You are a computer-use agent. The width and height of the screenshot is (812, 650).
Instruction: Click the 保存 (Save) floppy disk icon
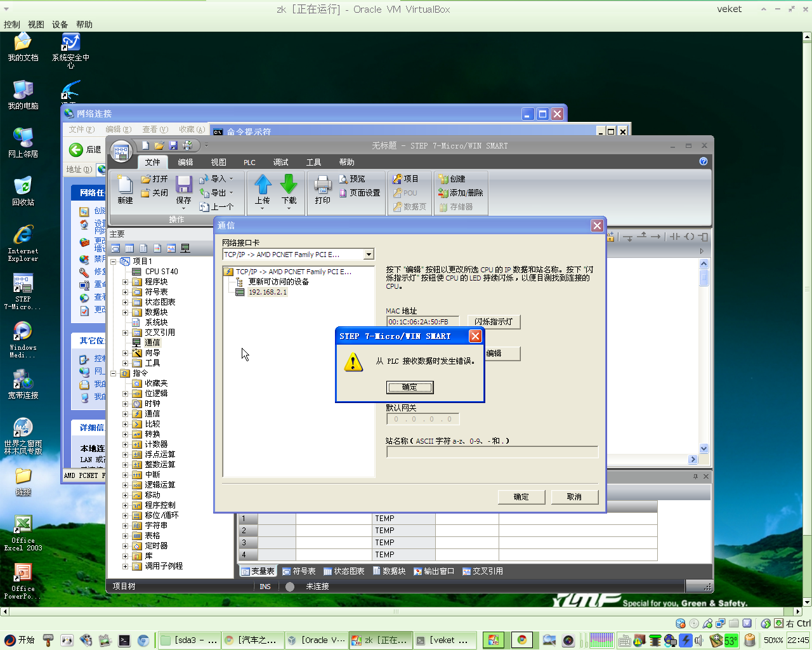click(x=184, y=184)
